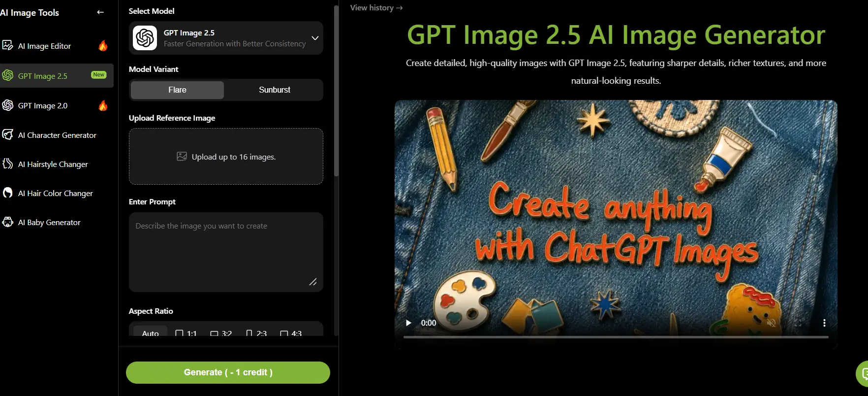Collapse the AI Image Tools sidebar arrow
This screenshot has width=868, height=396.
(100, 12)
